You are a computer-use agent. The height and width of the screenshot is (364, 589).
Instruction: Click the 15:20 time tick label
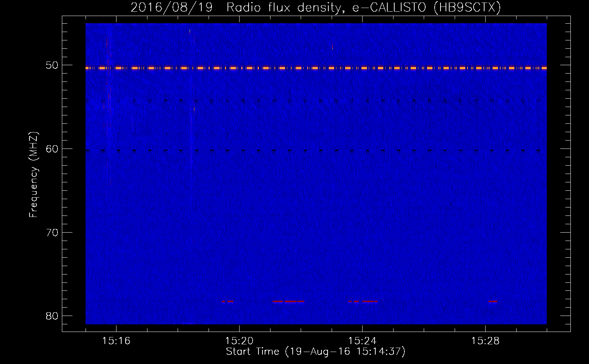tap(239, 341)
